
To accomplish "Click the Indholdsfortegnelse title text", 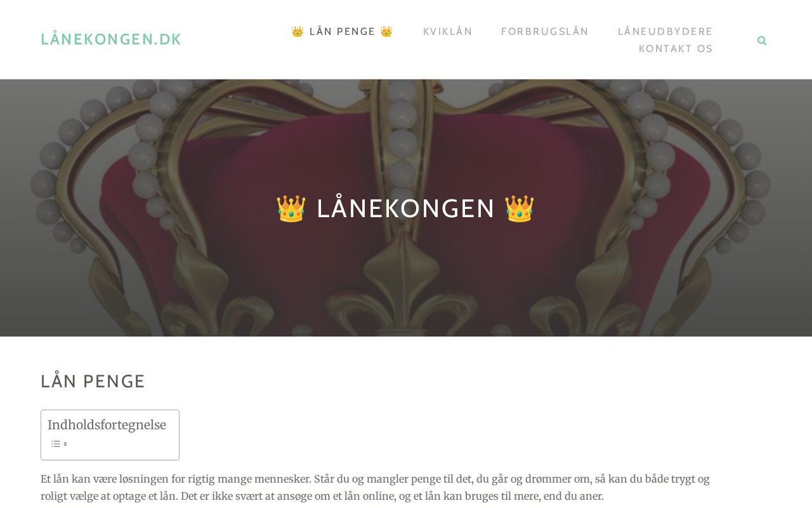I will (107, 425).
